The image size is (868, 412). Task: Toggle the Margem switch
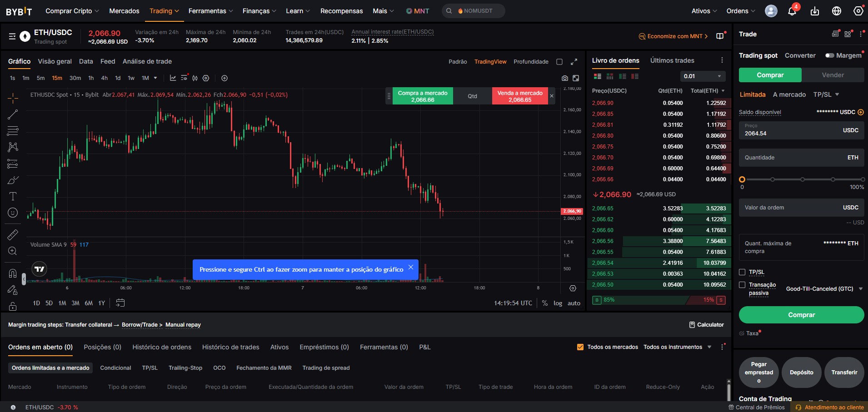(x=831, y=55)
